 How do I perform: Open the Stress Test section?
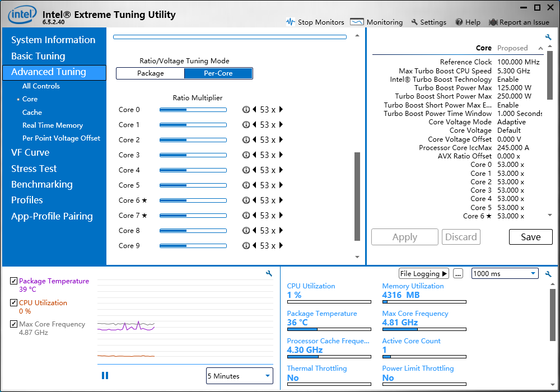34,169
